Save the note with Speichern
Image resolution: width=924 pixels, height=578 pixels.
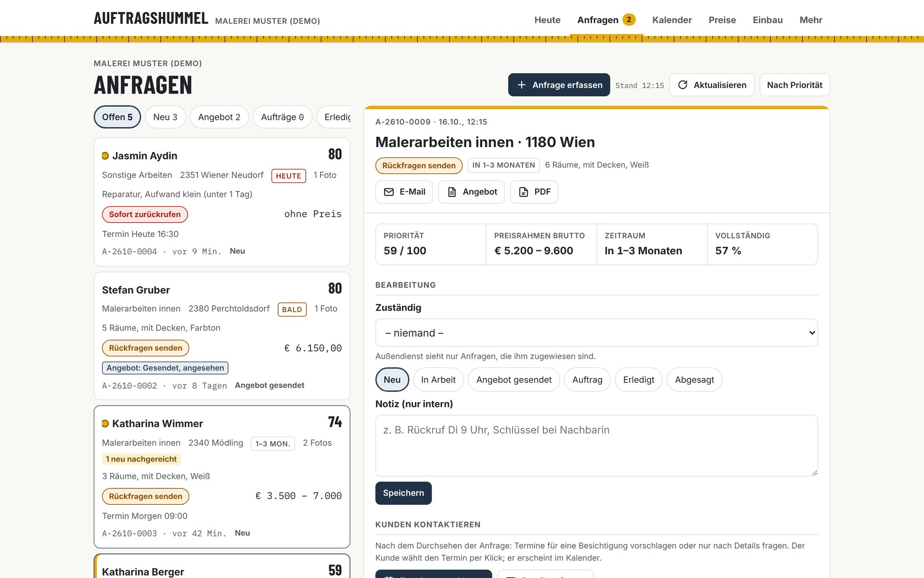(x=403, y=493)
